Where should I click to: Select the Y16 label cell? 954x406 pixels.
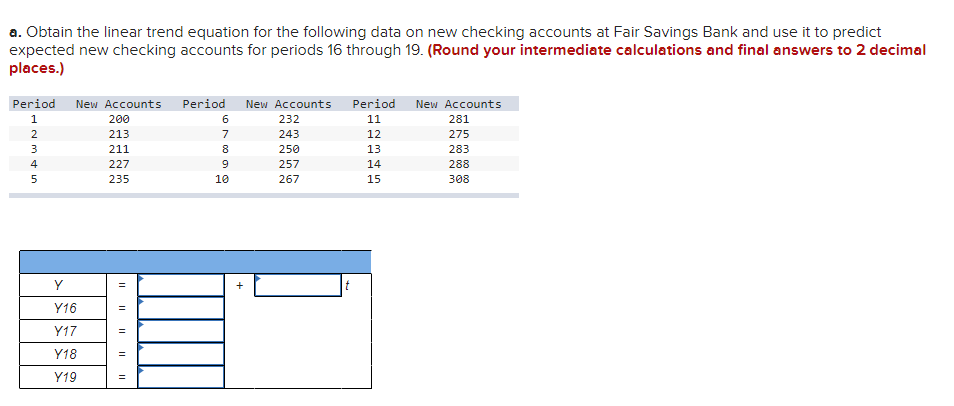tap(63, 308)
